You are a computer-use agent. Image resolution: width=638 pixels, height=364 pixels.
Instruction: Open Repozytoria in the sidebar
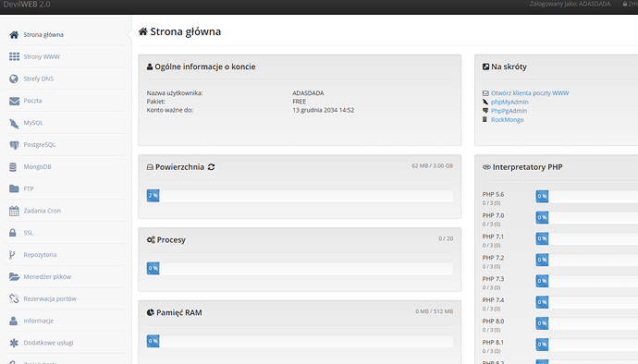(65, 255)
